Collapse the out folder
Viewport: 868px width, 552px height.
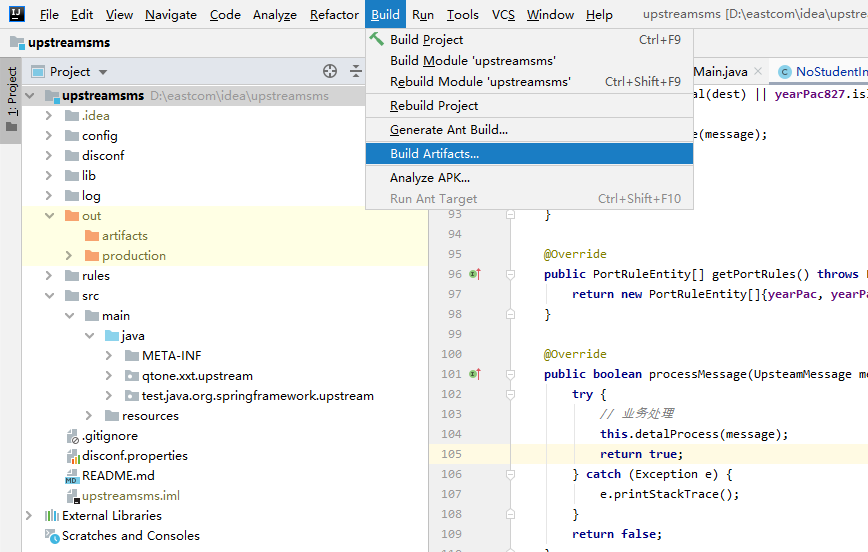(x=50, y=216)
